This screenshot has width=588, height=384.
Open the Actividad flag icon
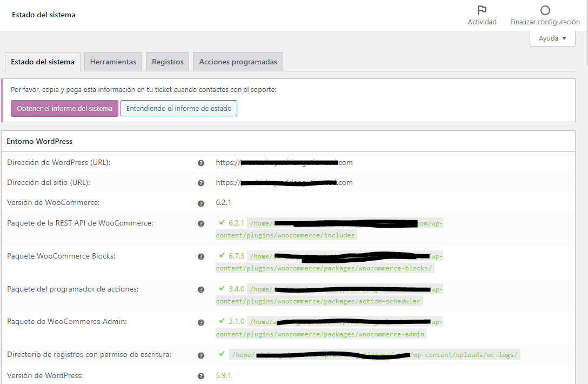(x=482, y=10)
